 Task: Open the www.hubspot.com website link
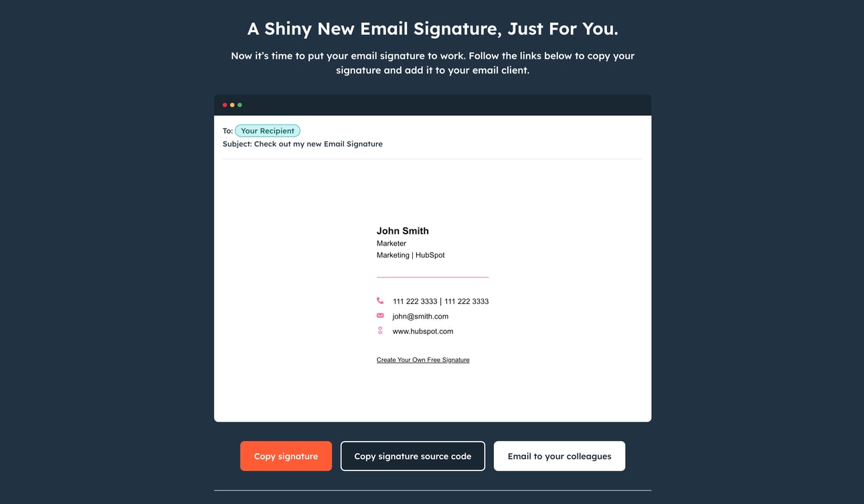(x=422, y=331)
